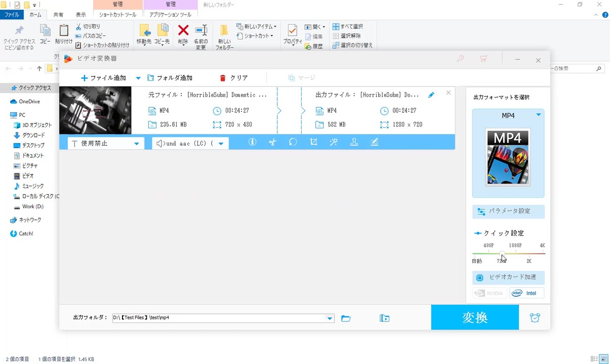Select ネットワーク in Explorer sidebar
The width and height of the screenshot is (610, 364).
[26, 220]
